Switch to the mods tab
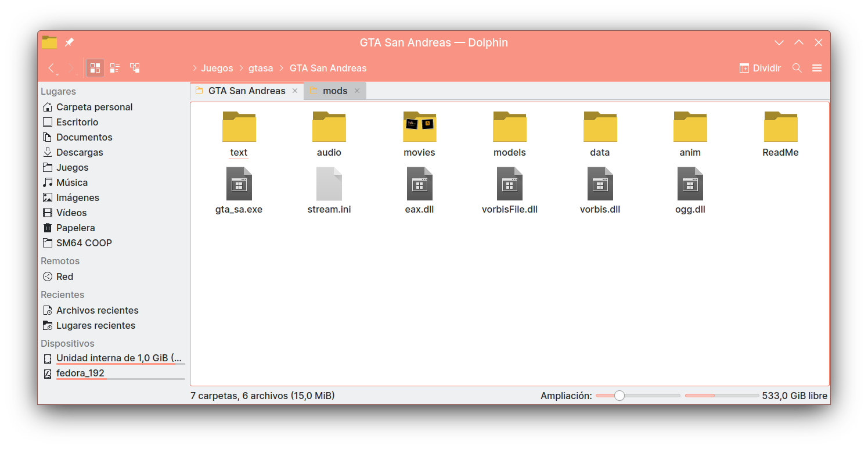 [x=335, y=91]
